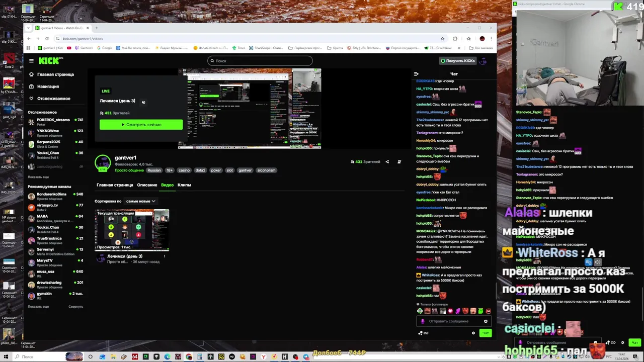Open the Chrome extensions puzzle icon
The image size is (644, 362).
pos(455,39)
